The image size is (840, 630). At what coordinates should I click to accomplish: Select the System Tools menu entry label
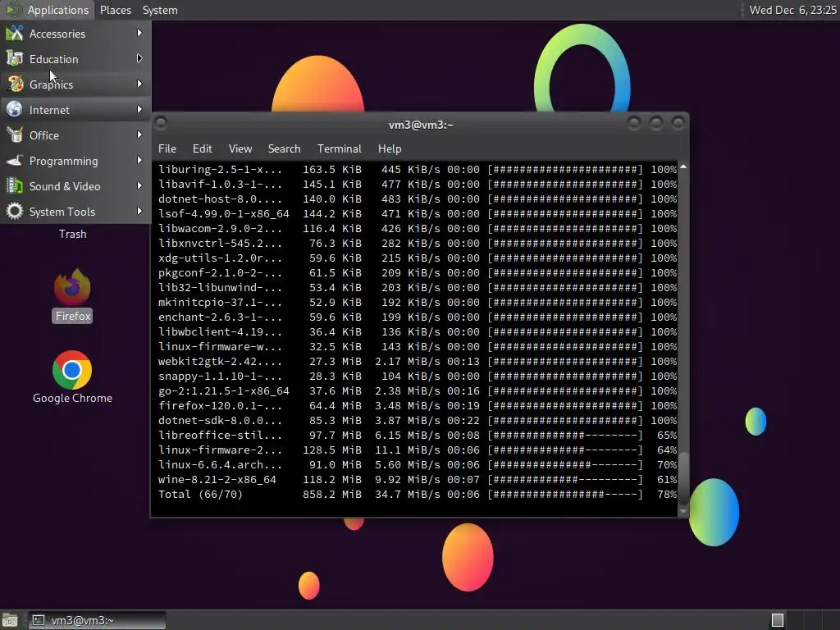pyautogui.click(x=62, y=212)
